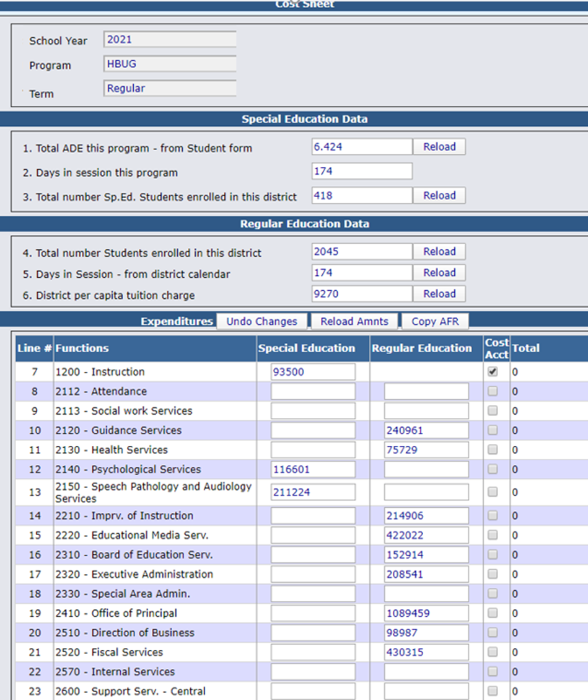
Task: Select the '2520 - Fiscal Services' label
Action: pyautogui.click(x=109, y=652)
